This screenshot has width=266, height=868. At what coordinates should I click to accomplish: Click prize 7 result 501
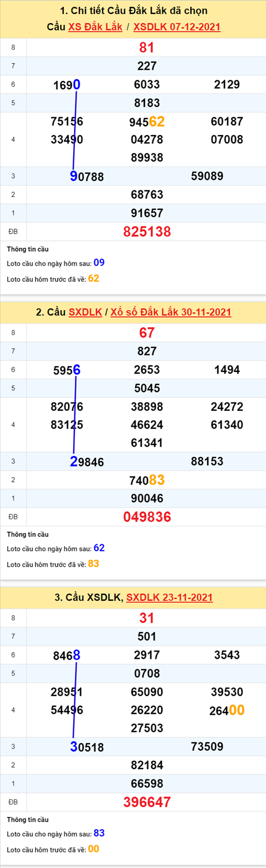[x=147, y=637]
